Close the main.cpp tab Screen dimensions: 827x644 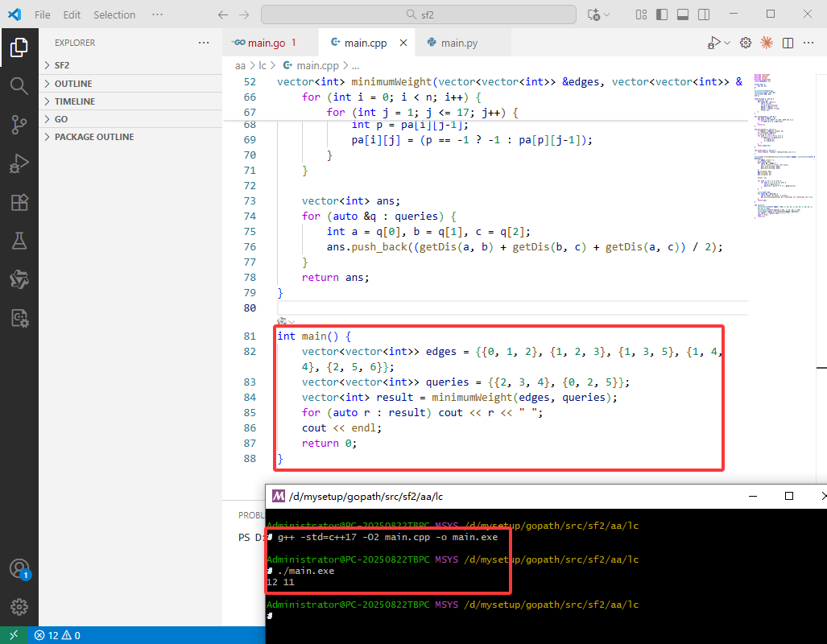[403, 43]
